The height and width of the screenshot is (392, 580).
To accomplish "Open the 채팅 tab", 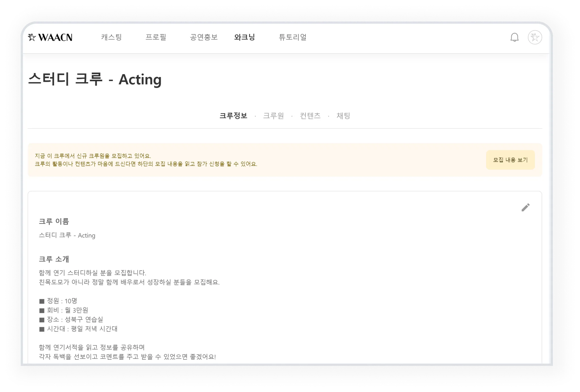I will [x=343, y=116].
